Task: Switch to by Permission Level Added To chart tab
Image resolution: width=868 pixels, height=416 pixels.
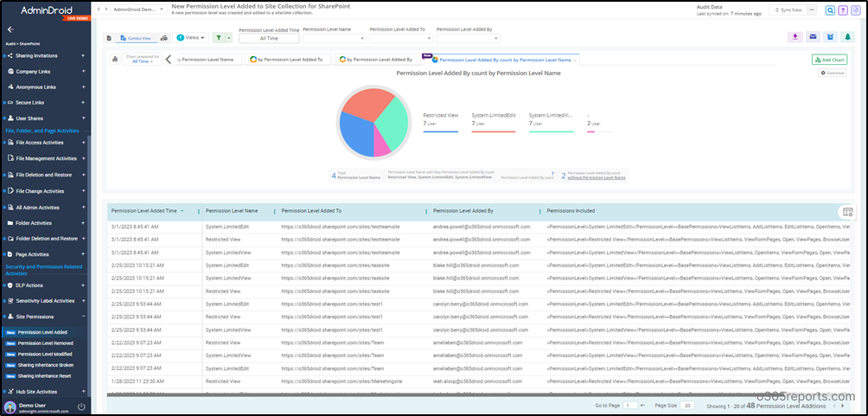Action: click(286, 60)
